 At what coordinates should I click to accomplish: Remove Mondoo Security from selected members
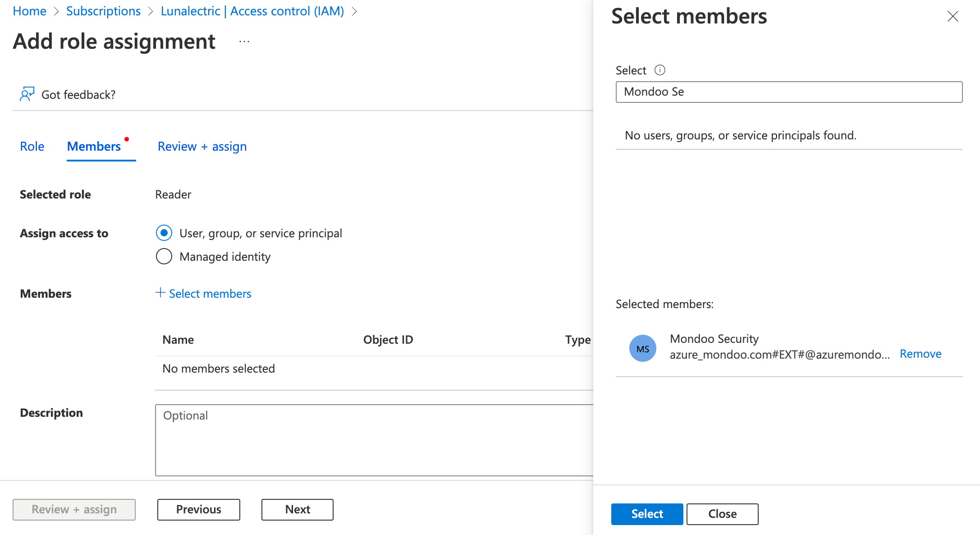[x=920, y=354]
